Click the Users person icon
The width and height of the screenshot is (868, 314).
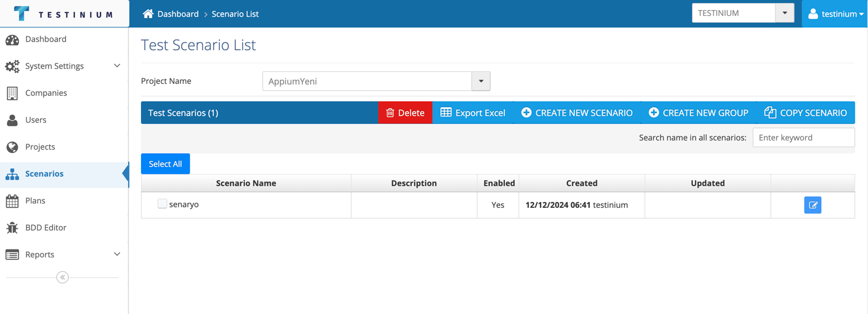coord(12,120)
